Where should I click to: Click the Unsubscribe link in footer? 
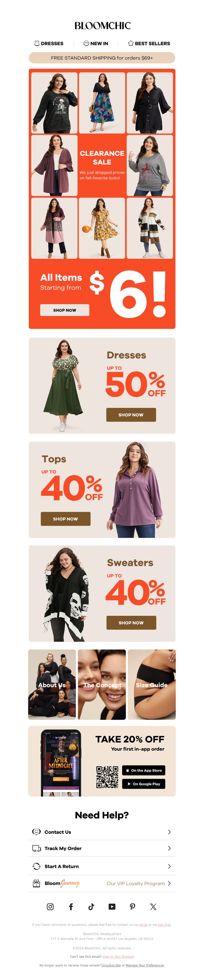[111, 965]
